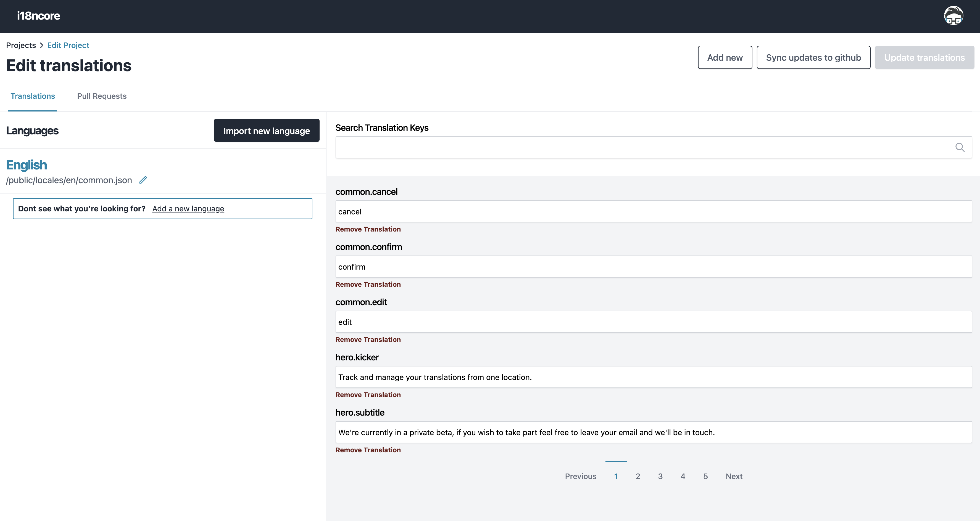Remove the common.cancel translation

368,229
